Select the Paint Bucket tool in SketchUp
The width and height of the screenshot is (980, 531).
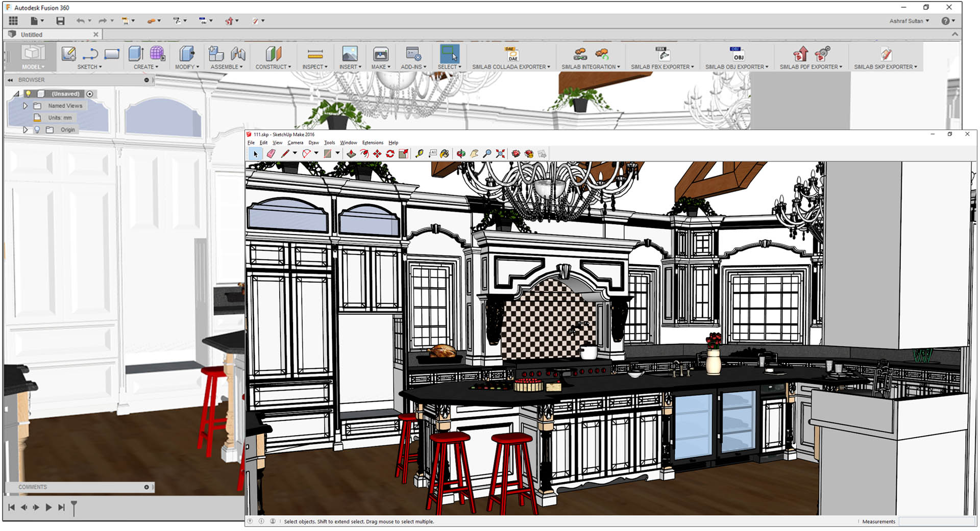click(445, 154)
